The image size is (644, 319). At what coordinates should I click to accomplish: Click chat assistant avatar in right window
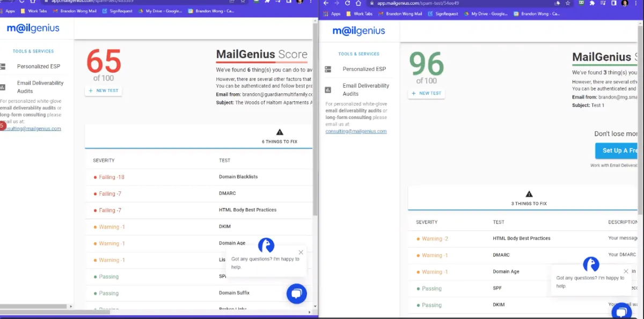tap(591, 264)
